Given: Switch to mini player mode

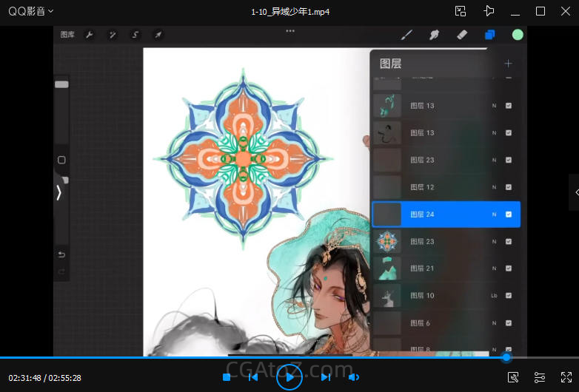Looking at the screenshot, I should (x=461, y=11).
